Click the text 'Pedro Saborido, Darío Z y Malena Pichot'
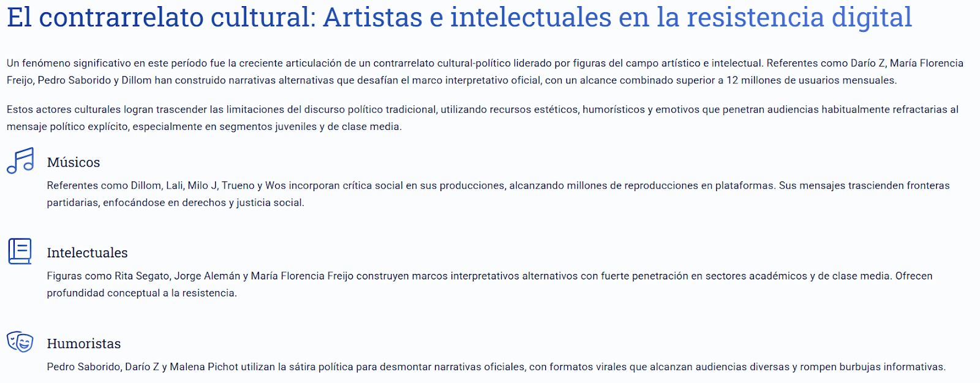 (143, 367)
